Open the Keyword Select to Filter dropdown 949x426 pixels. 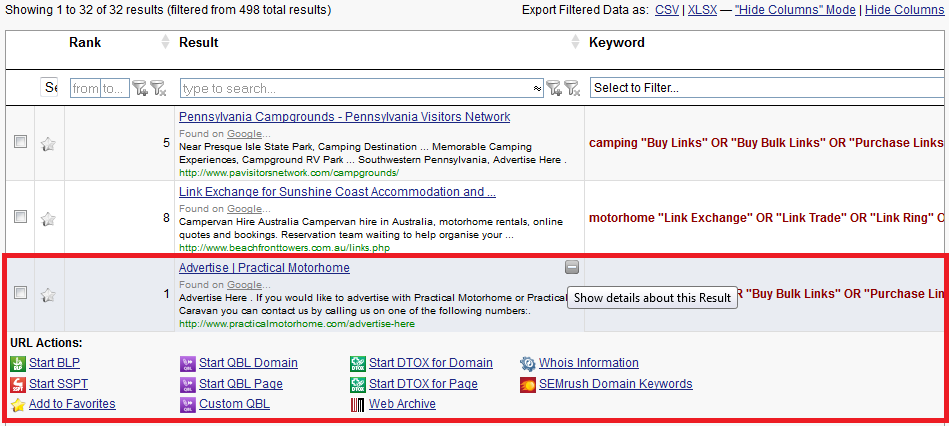(x=767, y=88)
